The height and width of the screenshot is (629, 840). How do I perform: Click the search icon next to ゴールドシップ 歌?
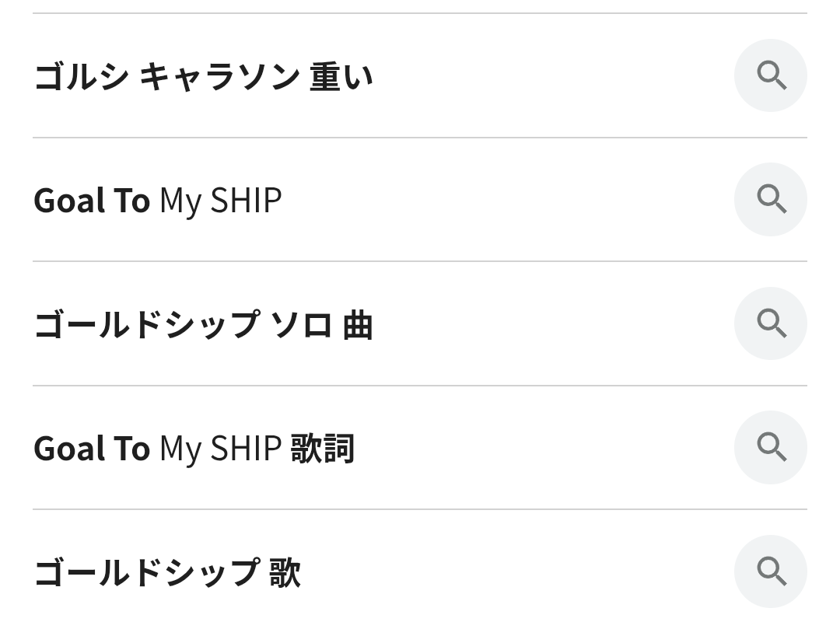[x=771, y=571]
